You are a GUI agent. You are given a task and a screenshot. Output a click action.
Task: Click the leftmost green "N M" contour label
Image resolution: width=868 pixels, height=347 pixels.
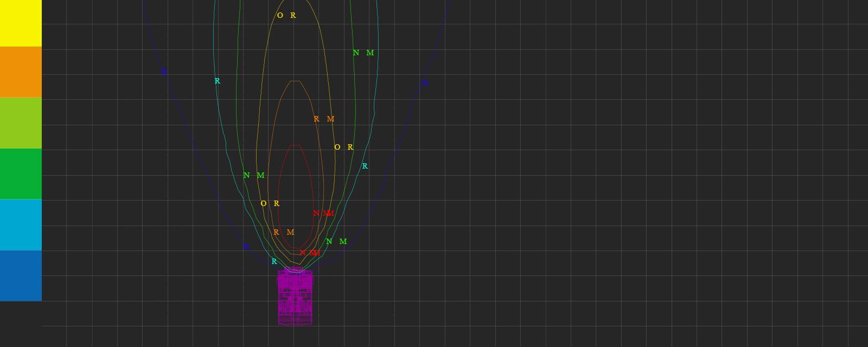click(x=253, y=176)
